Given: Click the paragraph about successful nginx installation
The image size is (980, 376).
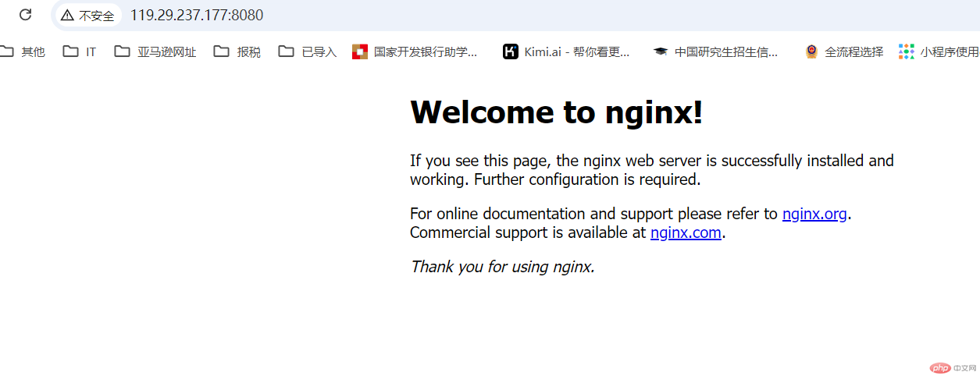Looking at the screenshot, I should pyautogui.click(x=652, y=170).
